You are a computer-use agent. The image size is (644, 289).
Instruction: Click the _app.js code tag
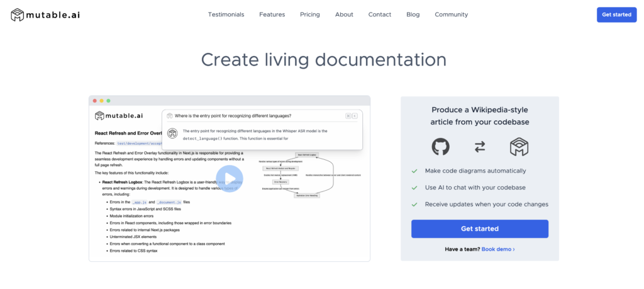pos(139,202)
